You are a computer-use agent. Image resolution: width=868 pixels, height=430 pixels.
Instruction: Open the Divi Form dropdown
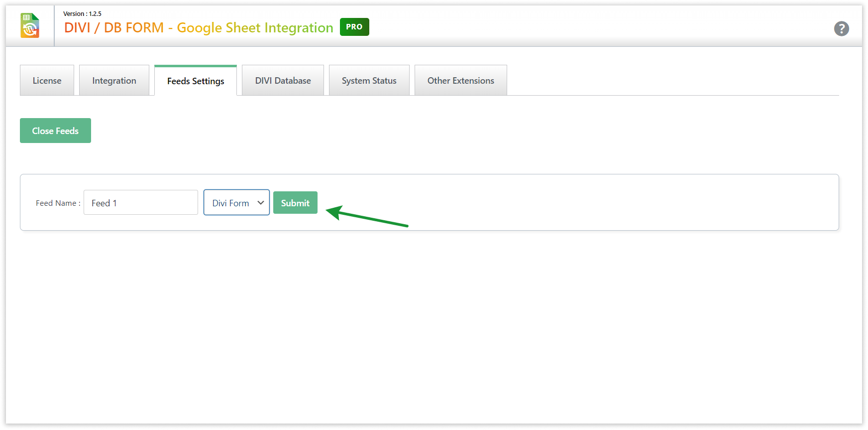[231, 203]
